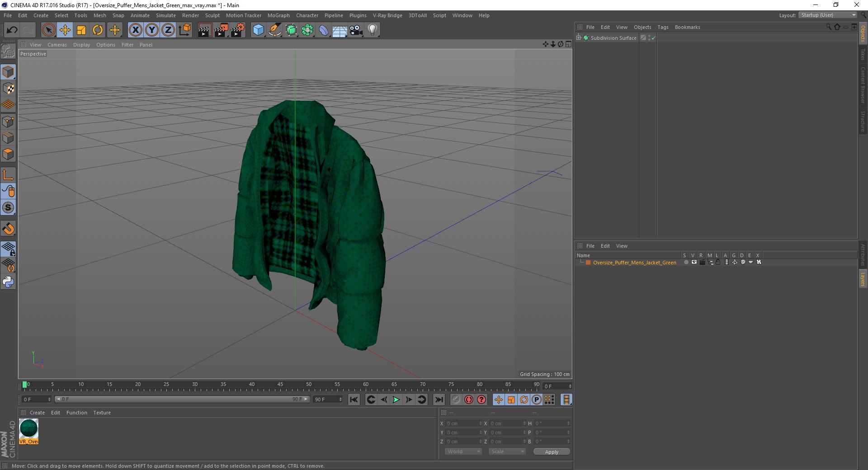
Task: Activate the Scale tool in top toolbar
Action: point(81,30)
